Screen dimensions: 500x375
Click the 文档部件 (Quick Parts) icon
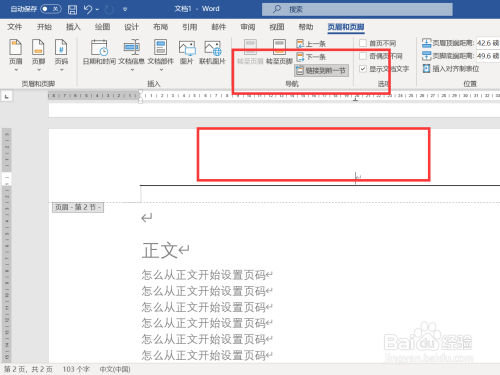click(x=161, y=47)
